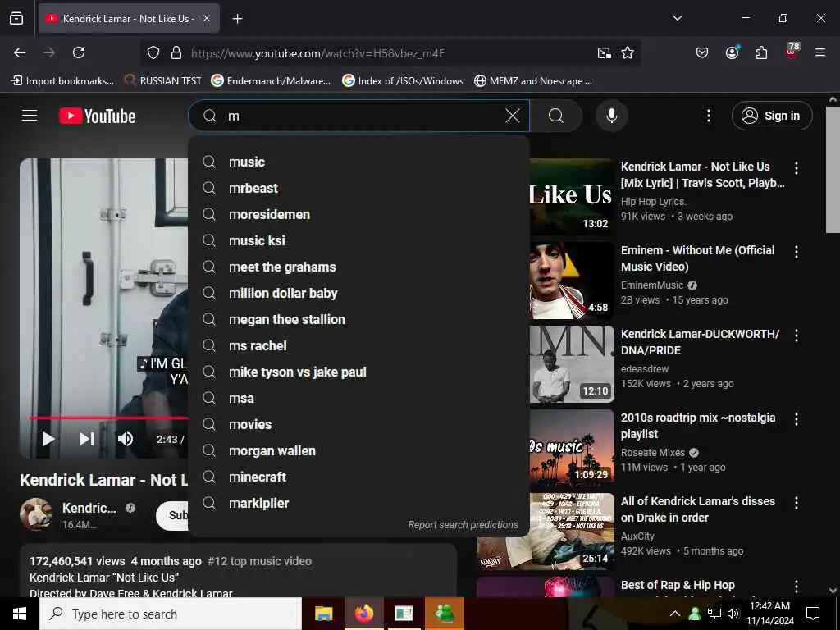Choose 'music ksi' suggestion
840x630 pixels.
(359, 240)
